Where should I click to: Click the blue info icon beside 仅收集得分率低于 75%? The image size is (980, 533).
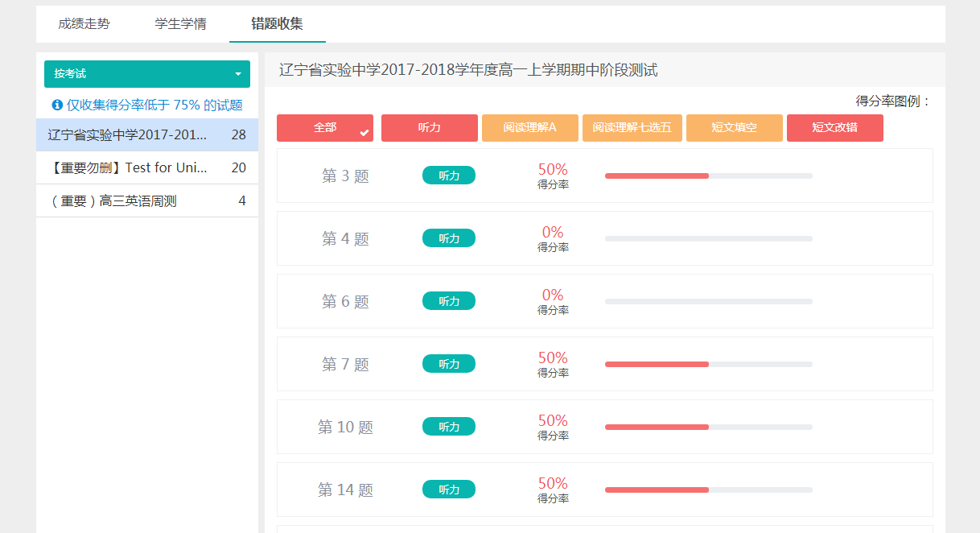[57, 105]
